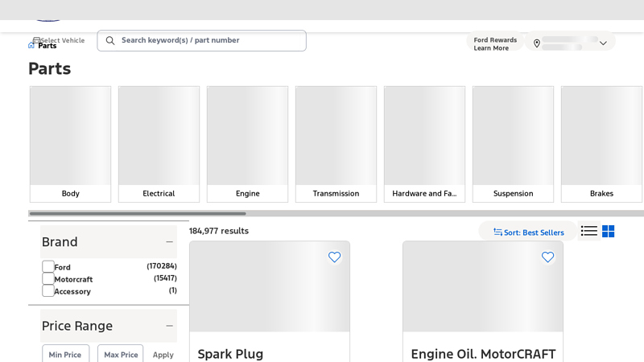
Task: Click the Max Price field
Action: [120, 354]
